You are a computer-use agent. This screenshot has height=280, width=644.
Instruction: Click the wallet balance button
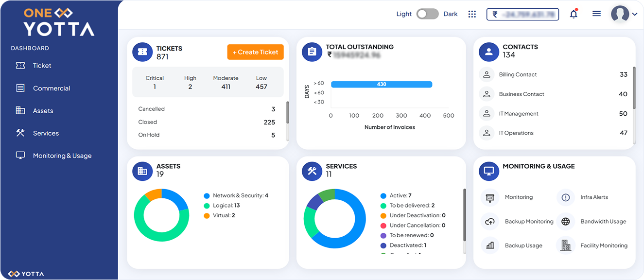pos(522,14)
